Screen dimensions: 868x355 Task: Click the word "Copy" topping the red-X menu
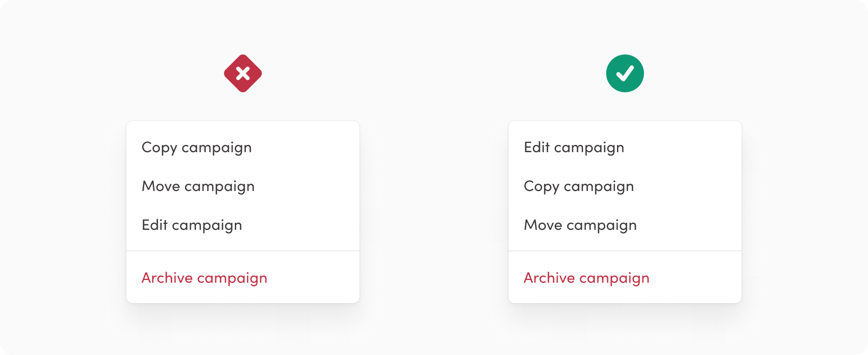(159, 148)
